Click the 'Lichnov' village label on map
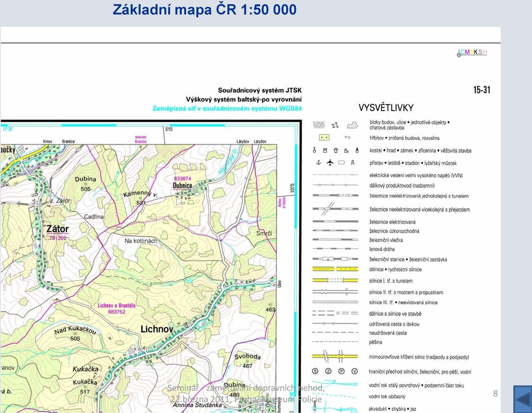The height and width of the screenshot is (413, 532). 157,329
